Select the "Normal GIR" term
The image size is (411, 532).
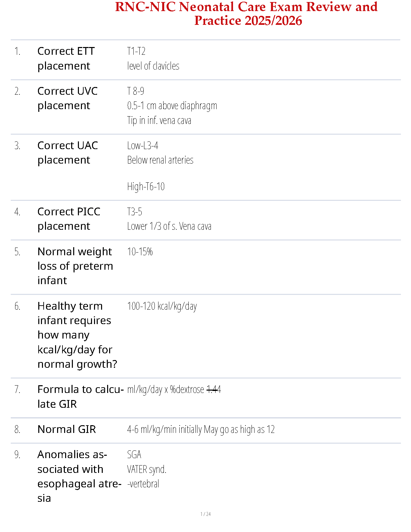66,429
